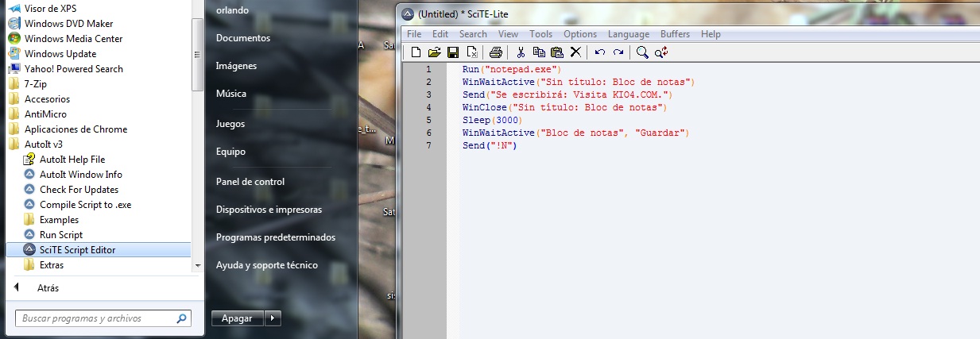Save the script with the floppy icon

click(x=453, y=52)
